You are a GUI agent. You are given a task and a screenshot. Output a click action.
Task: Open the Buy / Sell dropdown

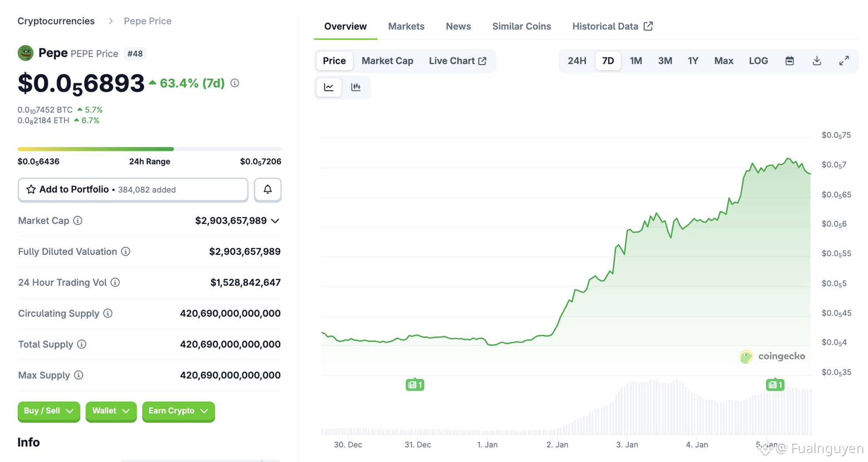(x=49, y=411)
